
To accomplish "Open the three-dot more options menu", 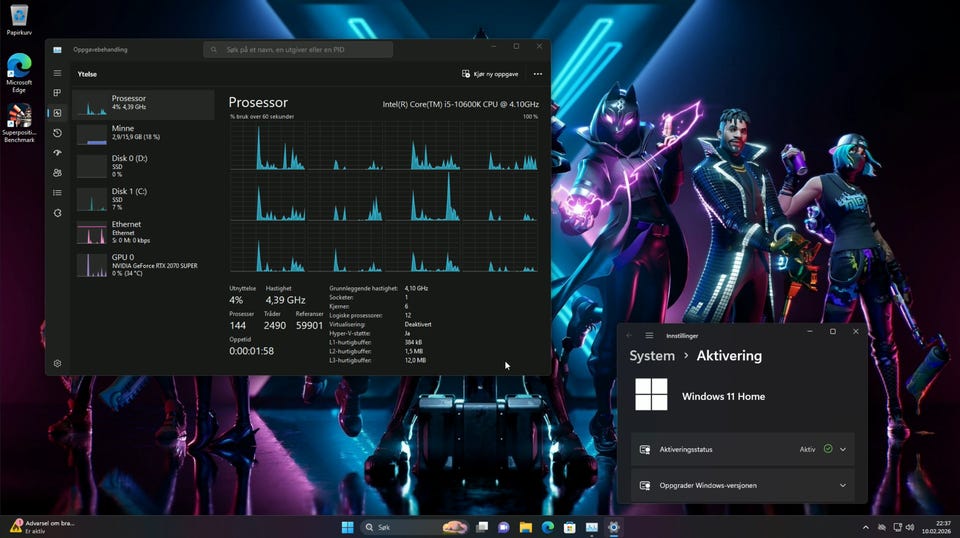I will (x=538, y=74).
